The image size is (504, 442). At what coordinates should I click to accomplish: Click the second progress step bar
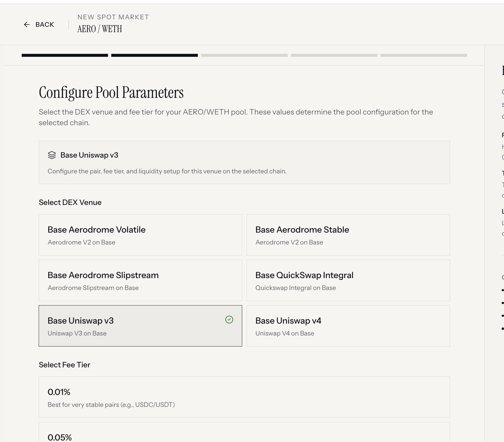155,55
